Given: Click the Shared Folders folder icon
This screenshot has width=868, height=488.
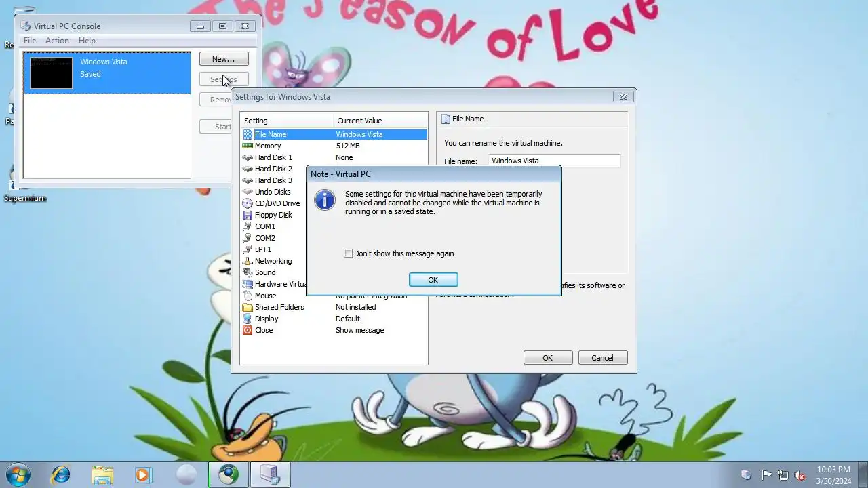Looking at the screenshot, I should [248, 307].
